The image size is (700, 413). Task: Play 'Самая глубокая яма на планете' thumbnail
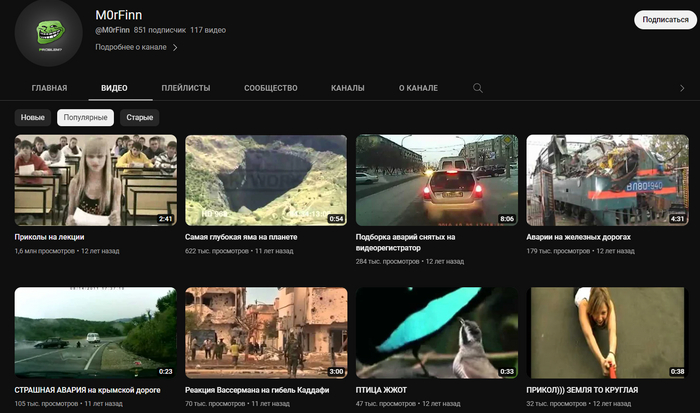pos(266,180)
